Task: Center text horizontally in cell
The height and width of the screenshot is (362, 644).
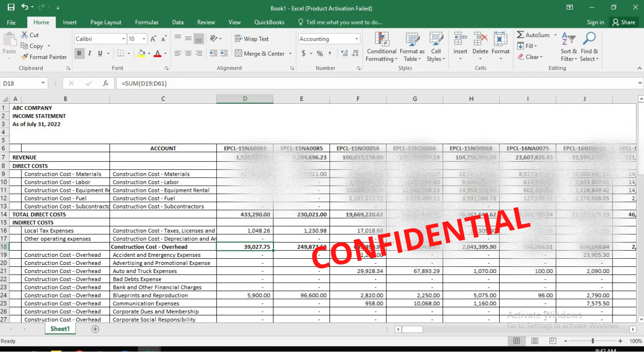Action: tap(188, 53)
